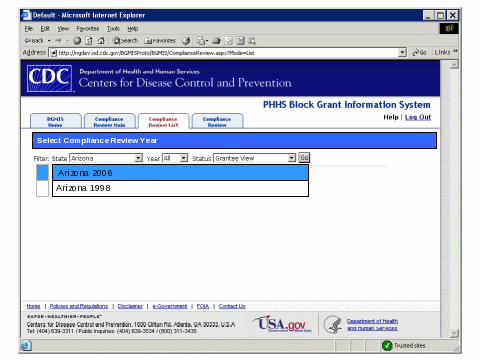The width and height of the screenshot is (480, 360).
Task: Open the Favorites toolbar button
Action: tap(160, 41)
